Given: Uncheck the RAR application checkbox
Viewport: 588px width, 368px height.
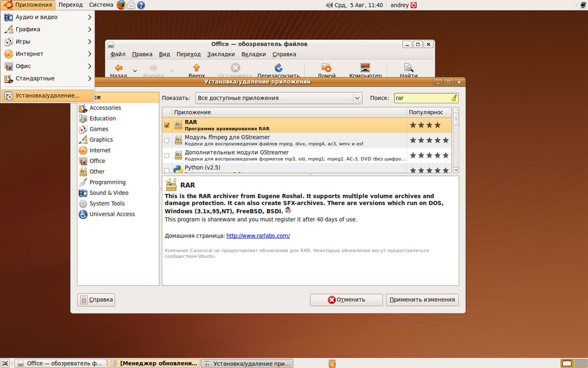Looking at the screenshot, I should click(x=167, y=125).
